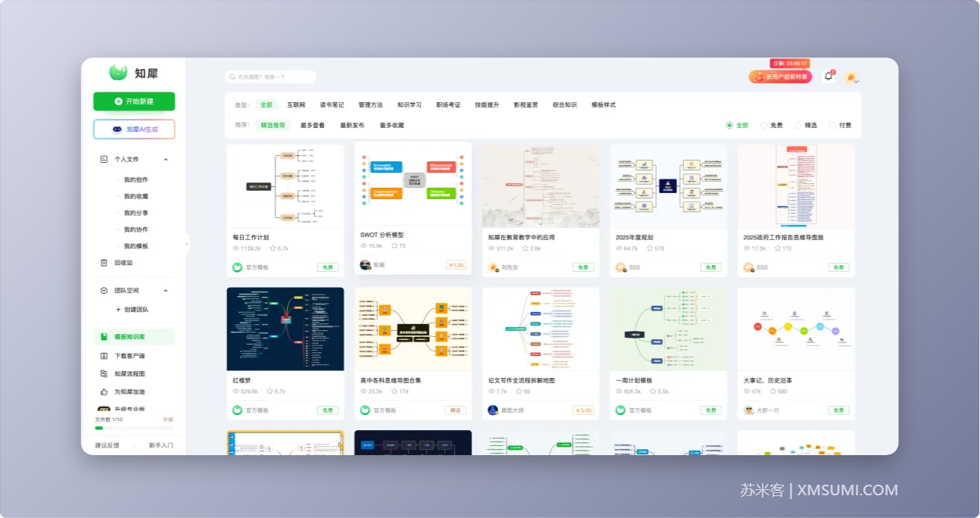Click the 回收站 trash icon in sidebar

(105, 263)
